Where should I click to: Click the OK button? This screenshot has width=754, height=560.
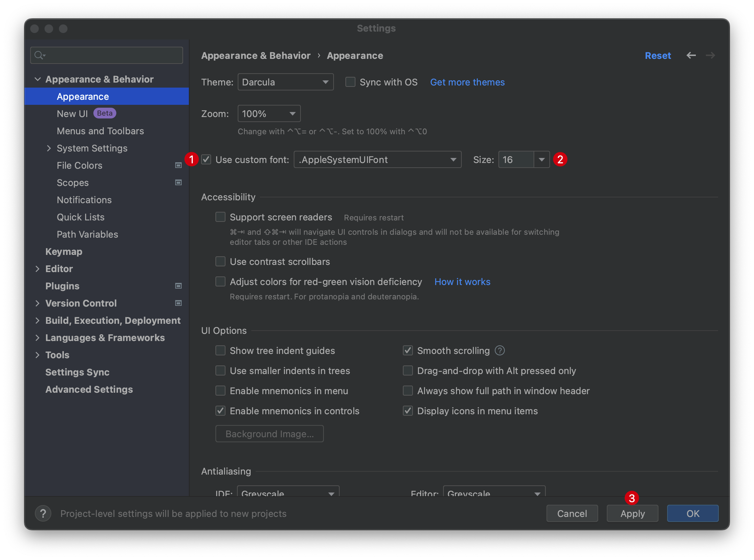coord(693,513)
